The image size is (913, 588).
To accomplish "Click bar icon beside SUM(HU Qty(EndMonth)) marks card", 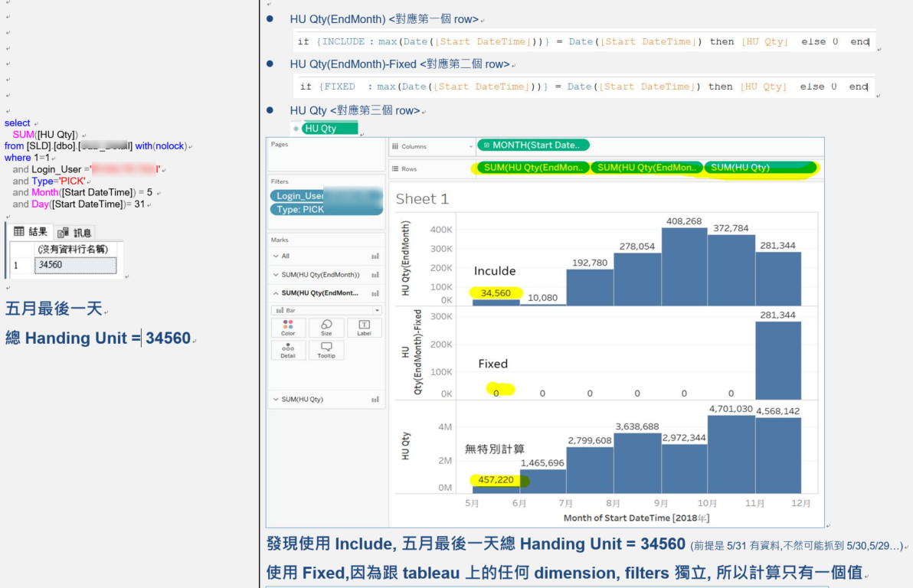I will pyautogui.click(x=375, y=275).
